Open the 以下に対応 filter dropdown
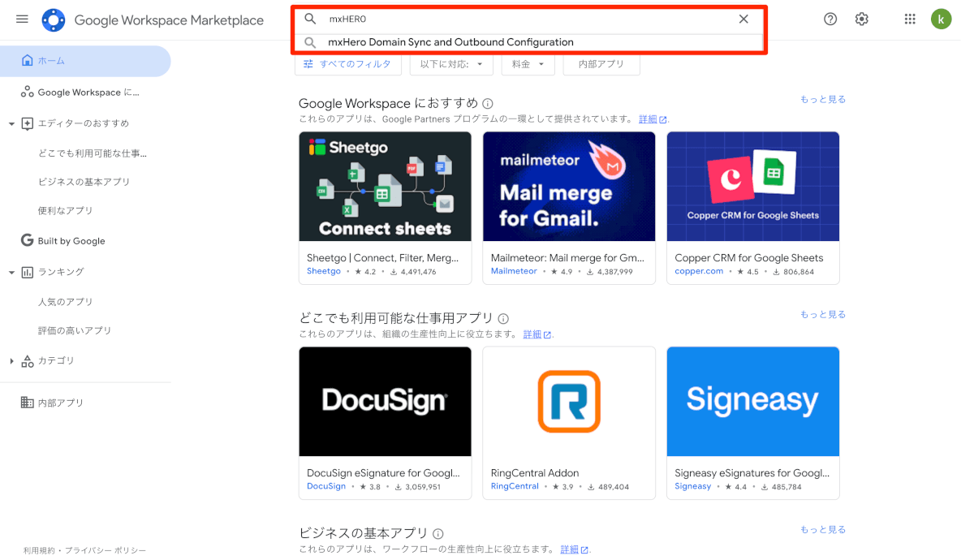This screenshot has width=974, height=560. click(451, 64)
